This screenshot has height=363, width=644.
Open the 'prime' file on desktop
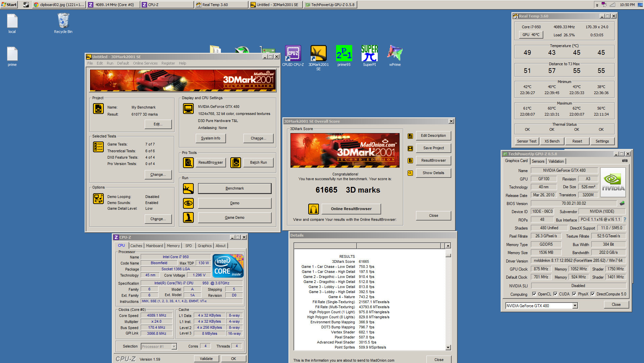click(12, 56)
